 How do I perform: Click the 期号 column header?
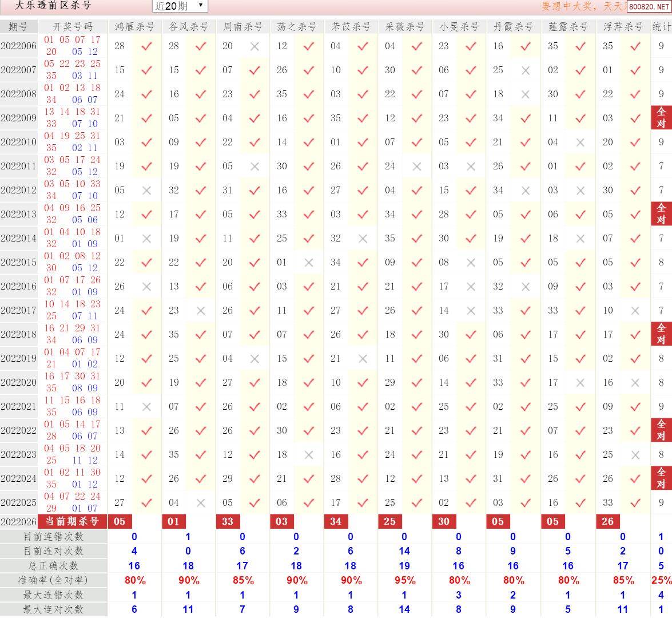point(19,27)
